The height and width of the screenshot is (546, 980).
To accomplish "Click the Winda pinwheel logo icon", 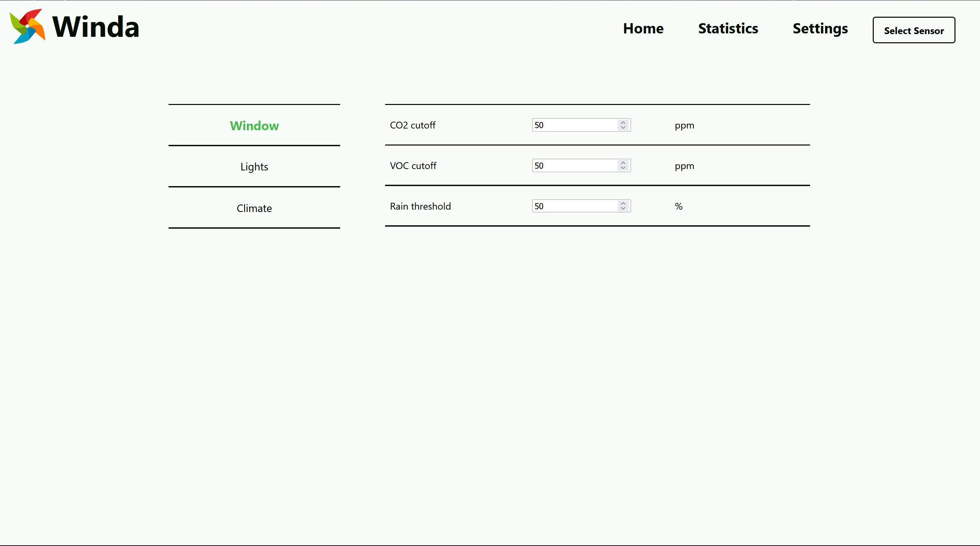I will 27,27.
